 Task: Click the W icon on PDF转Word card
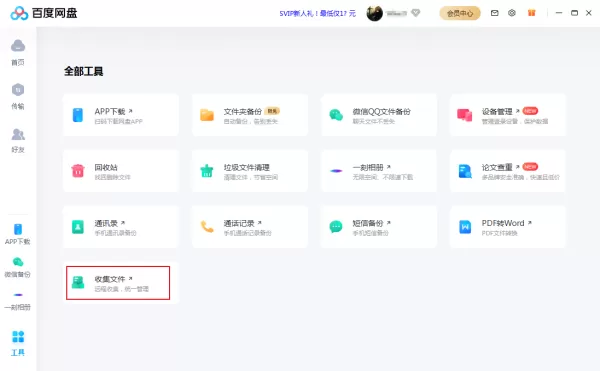pos(465,227)
